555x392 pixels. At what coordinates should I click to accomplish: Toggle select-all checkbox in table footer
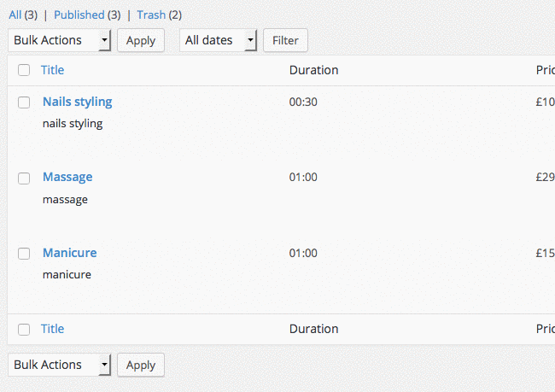pos(24,330)
